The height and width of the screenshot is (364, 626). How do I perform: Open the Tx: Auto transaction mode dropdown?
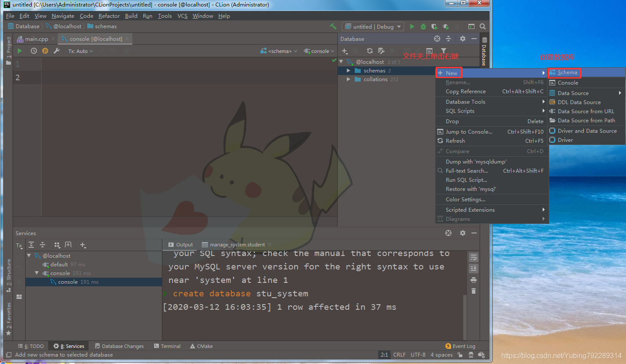point(81,51)
